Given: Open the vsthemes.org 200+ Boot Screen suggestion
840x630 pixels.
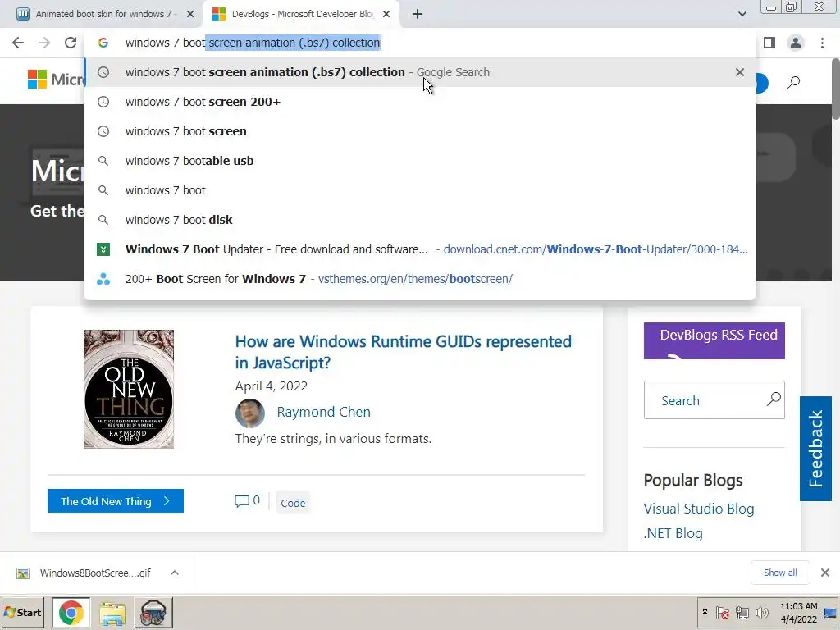Looking at the screenshot, I should [x=420, y=279].
